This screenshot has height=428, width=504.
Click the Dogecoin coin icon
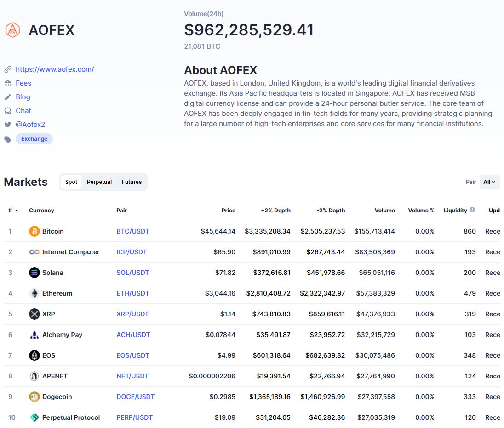[34, 397]
